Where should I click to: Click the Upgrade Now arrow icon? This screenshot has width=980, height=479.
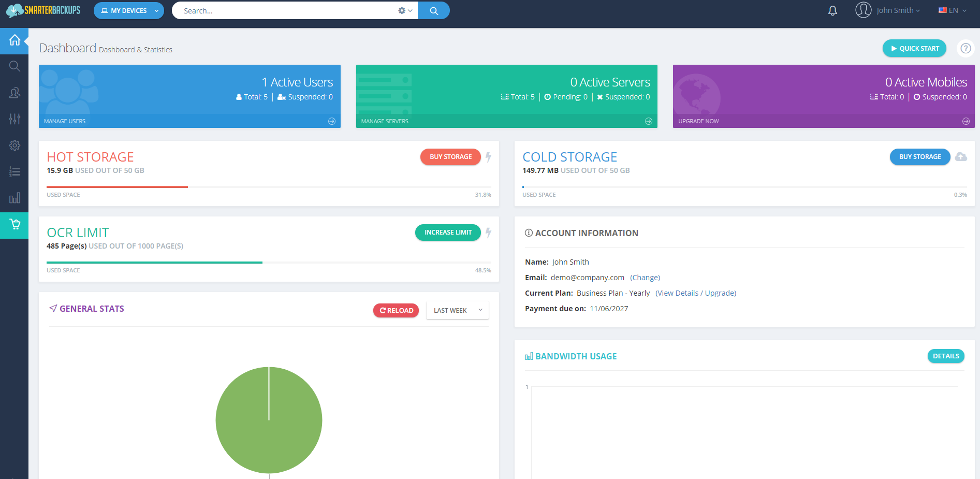pyautogui.click(x=966, y=121)
